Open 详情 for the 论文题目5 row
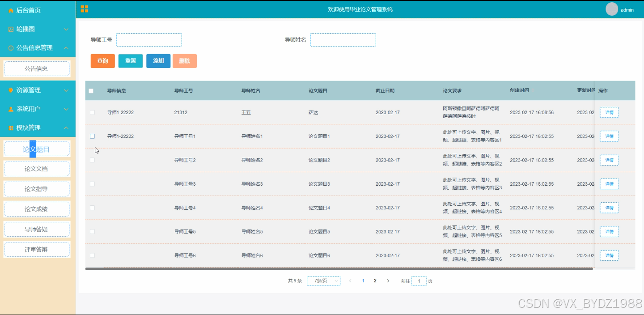This screenshot has height=315, width=644. [609, 231]
